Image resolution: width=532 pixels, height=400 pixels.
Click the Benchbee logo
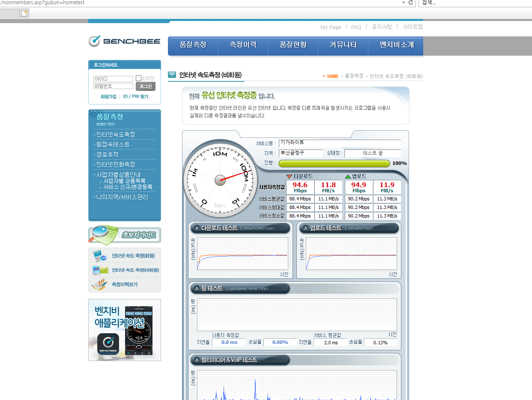[x=124, y=41]
